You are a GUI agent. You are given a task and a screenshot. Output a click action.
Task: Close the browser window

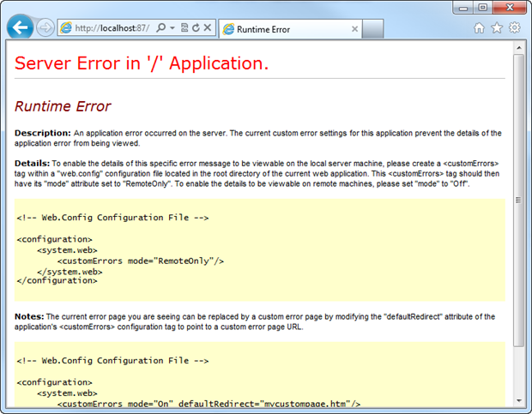click(x=510, y=8)
